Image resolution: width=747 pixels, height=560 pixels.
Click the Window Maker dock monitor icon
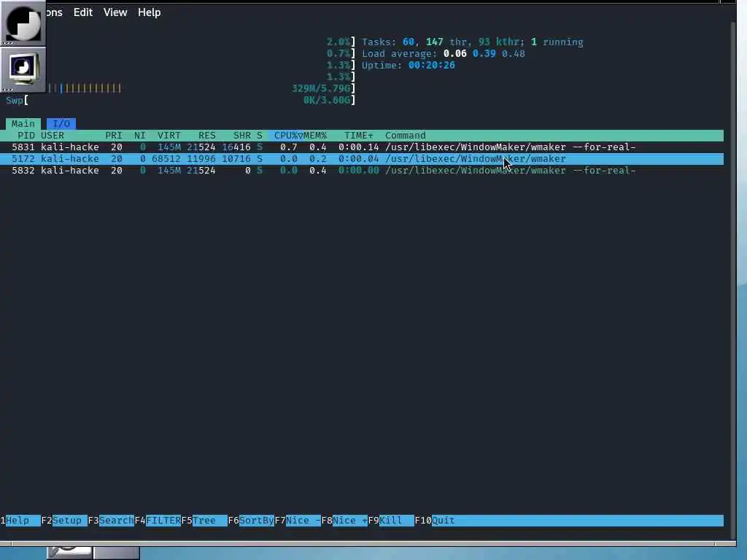[23, 69]
